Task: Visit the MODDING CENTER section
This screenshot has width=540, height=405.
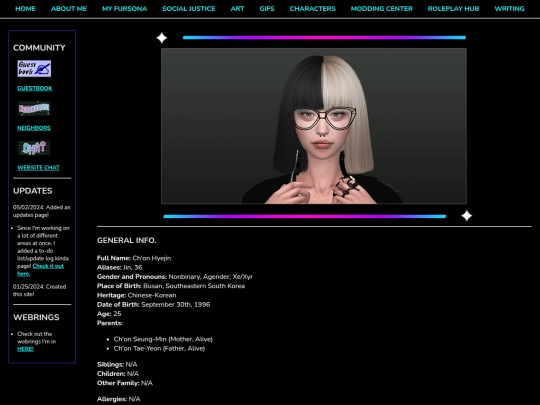Action: [382, 9]
